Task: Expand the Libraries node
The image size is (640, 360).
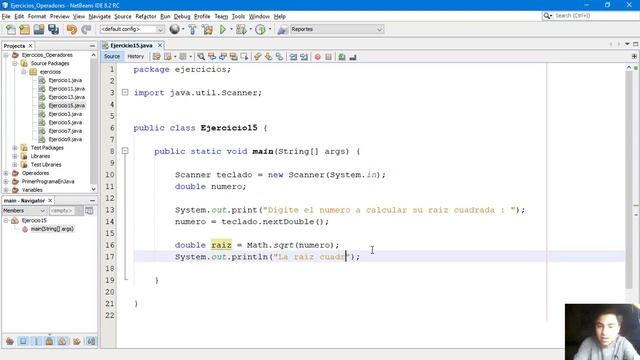Action: point(15,156)
